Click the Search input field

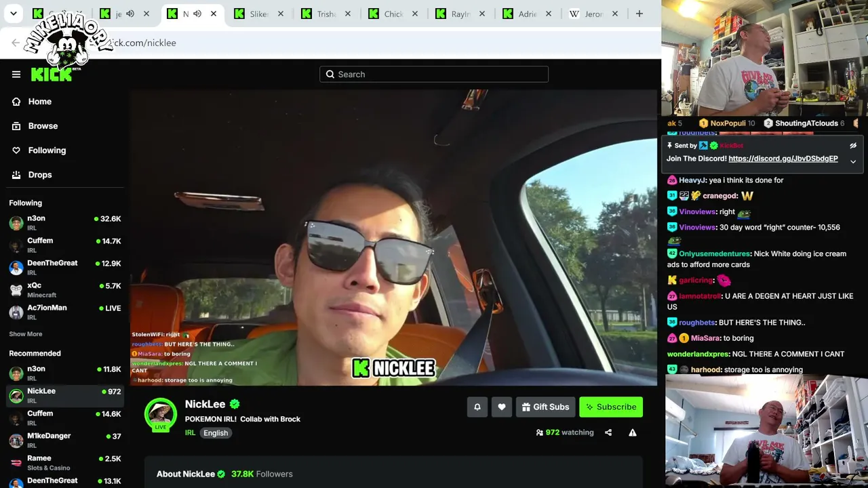[434, 75]
